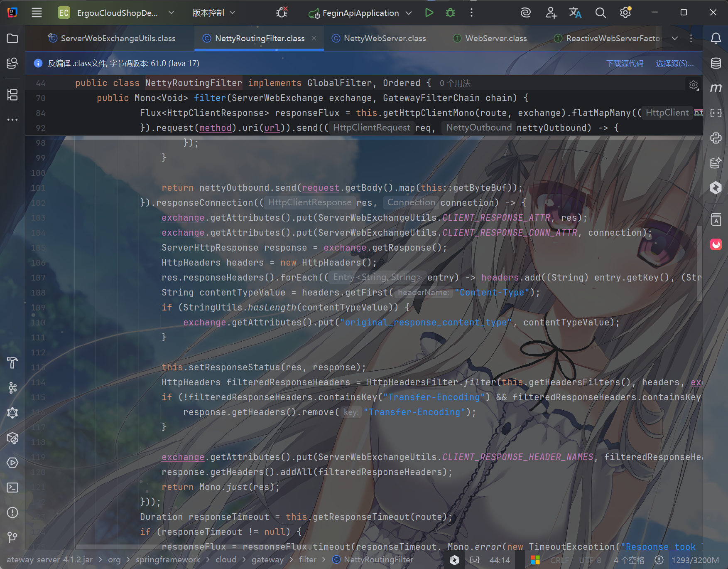
Task: Open the Database tool window on the right
Action: (716, 63)
